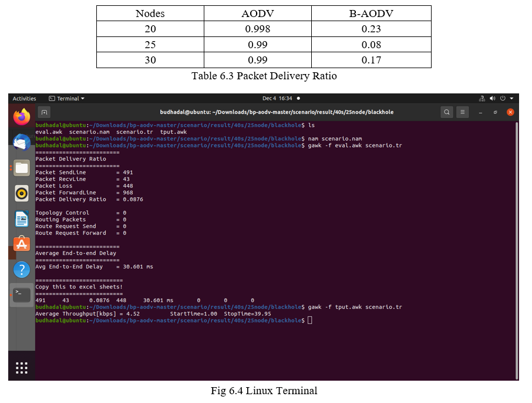Show Applications grid at dock bottom
Image resolution: width=532 pixels, height=403 pixels.
(x=22, y=368)
